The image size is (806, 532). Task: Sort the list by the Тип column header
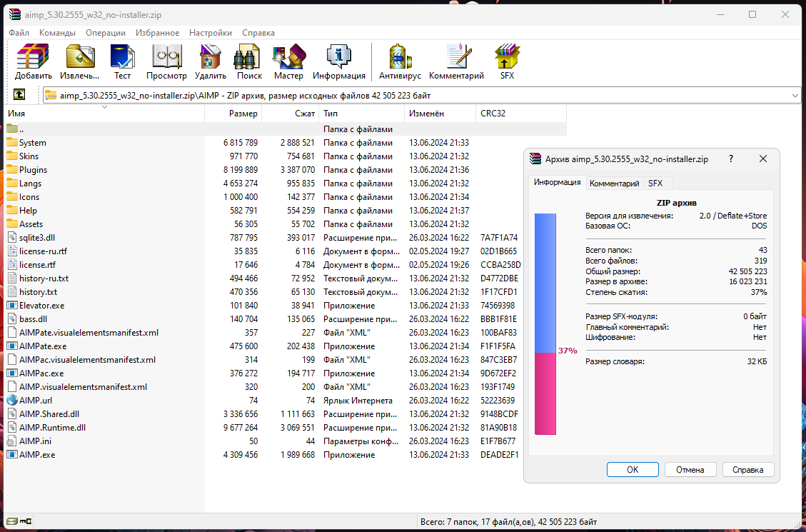362,114
